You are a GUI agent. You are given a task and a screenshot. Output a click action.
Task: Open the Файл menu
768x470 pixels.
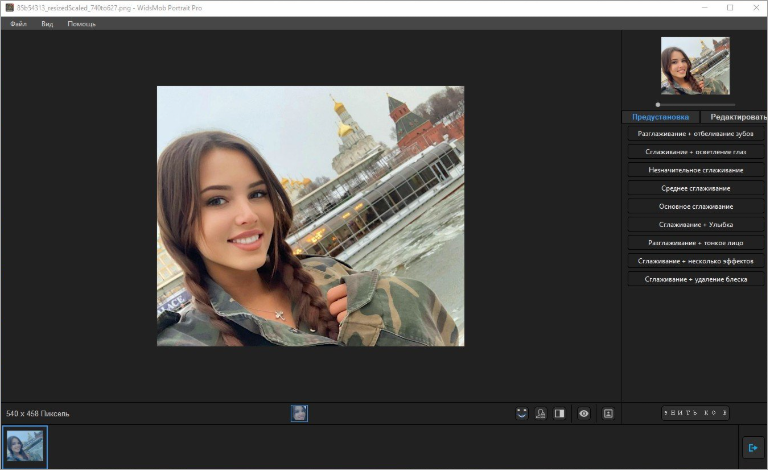coord(18,24)
